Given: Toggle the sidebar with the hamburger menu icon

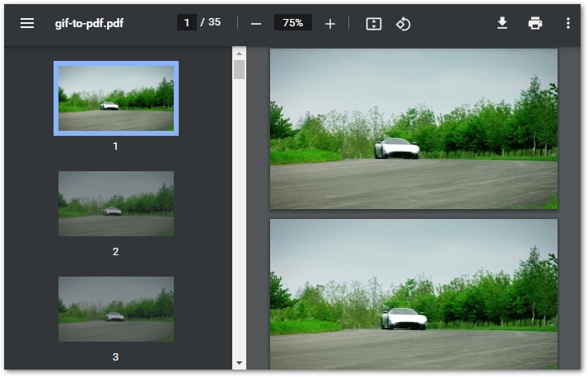Looking at the screenshot, I should (x=27, y=23).
